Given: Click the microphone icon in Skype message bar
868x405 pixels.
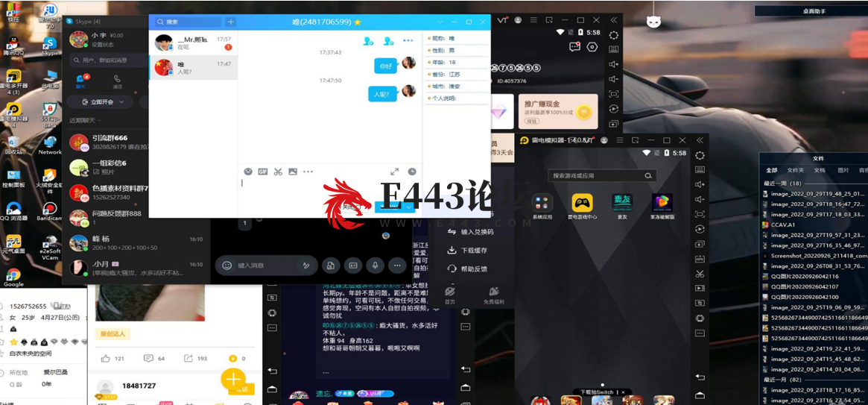Looking at the screenshot, I should (x=375, y=266).
